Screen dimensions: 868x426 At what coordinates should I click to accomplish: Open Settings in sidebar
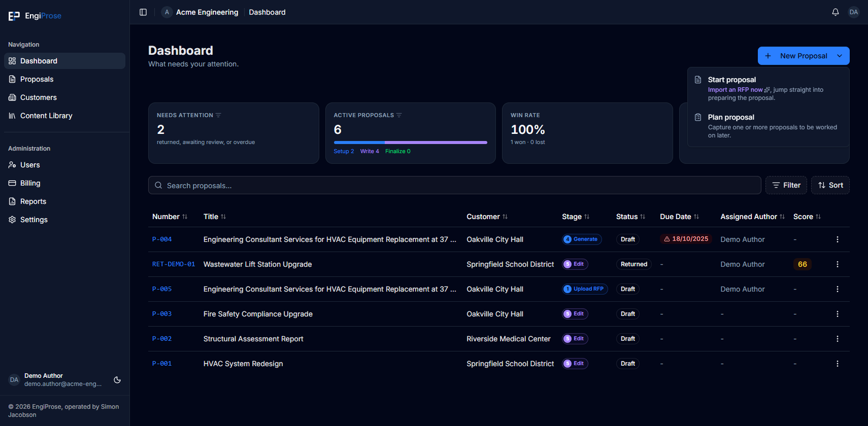click(x=65, y=220)
